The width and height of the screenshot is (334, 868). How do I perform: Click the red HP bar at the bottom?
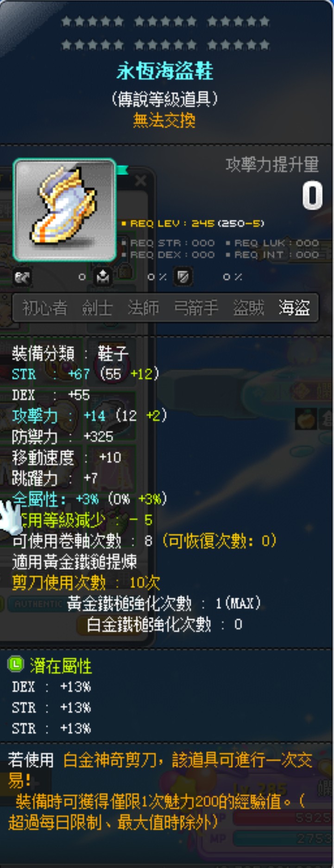click(283, 818)
